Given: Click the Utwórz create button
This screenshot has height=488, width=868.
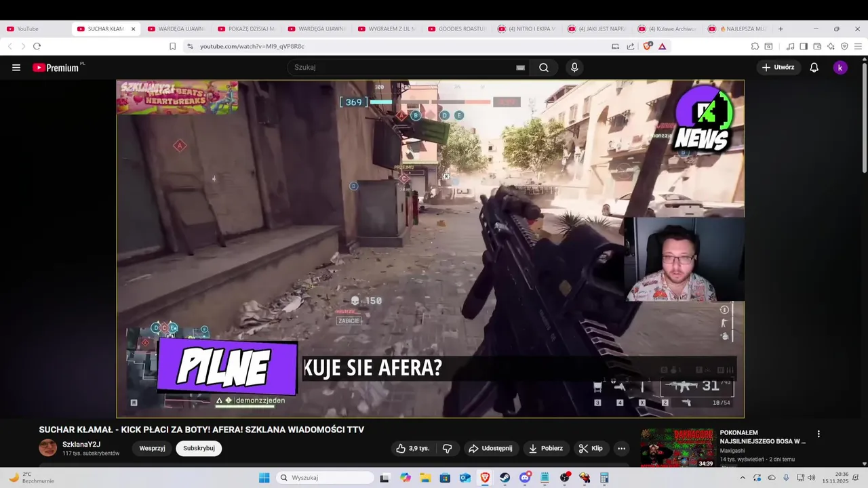Looking at the screenshot, I should point(778,67).
